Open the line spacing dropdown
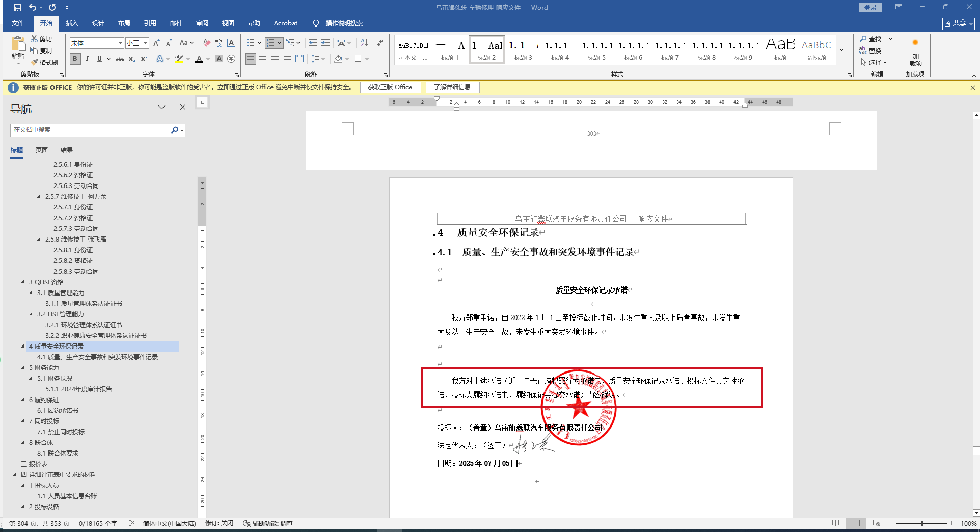This screenshot has height=532, width=980. coord(318,59)
